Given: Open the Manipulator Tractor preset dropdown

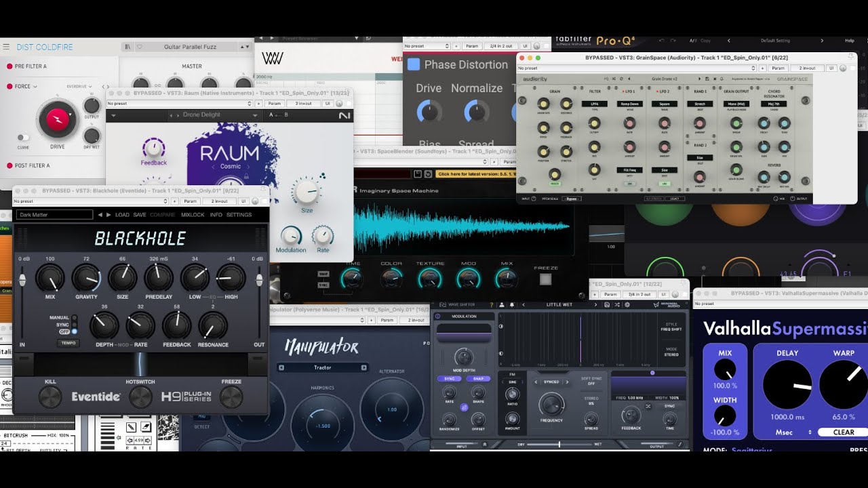Looking at the screenshot, I should pos(322,367).
